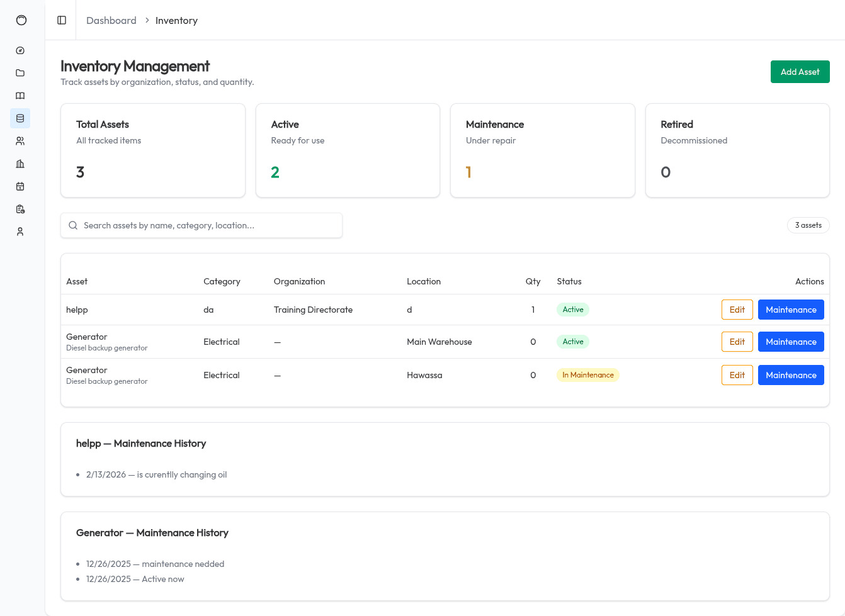Click the profile person icon at sidebar bottom

pyautogui.click(x=20, y=232)
